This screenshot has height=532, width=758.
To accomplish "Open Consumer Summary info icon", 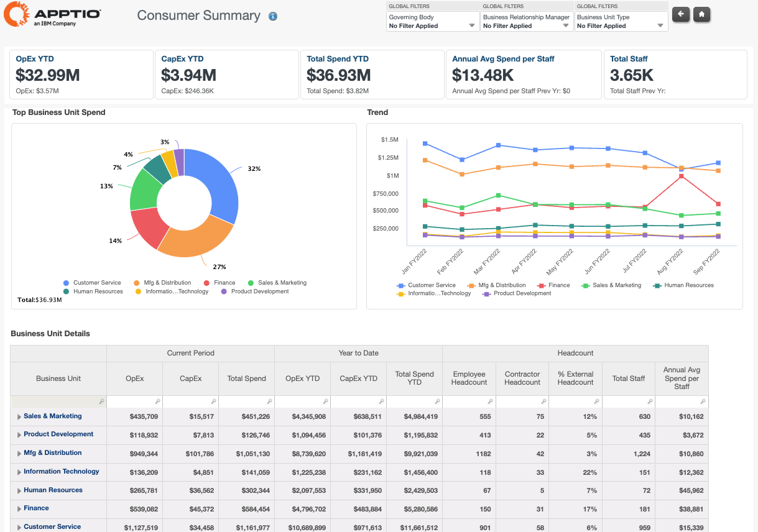I will click(273, 17).
